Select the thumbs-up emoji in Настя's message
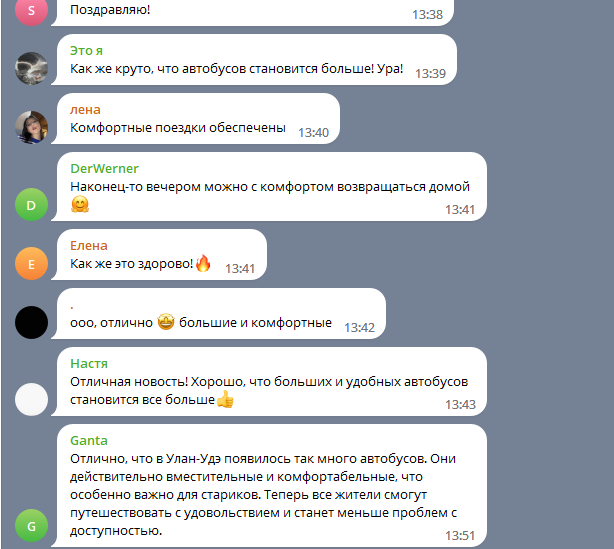Screen dimensions: 614x549 coord(225,399)
